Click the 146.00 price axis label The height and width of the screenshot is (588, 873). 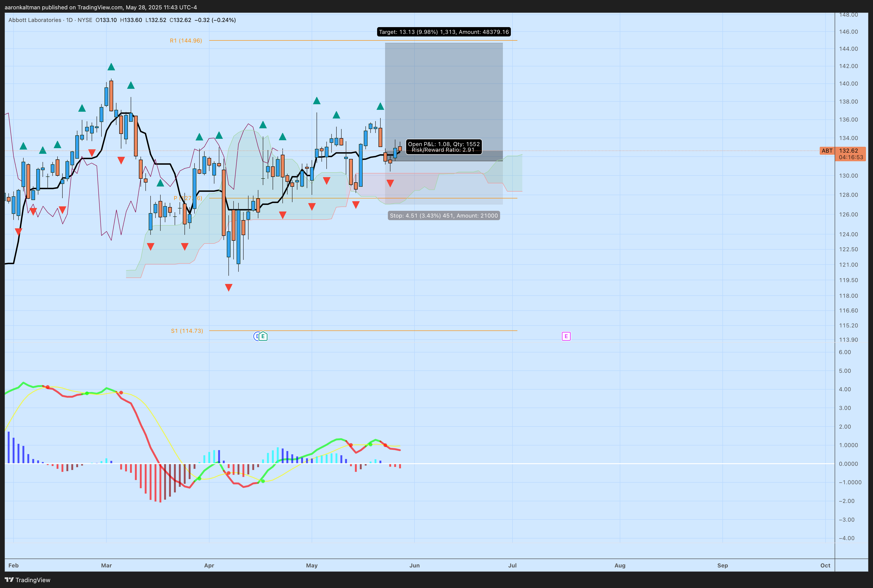(849, 32)
